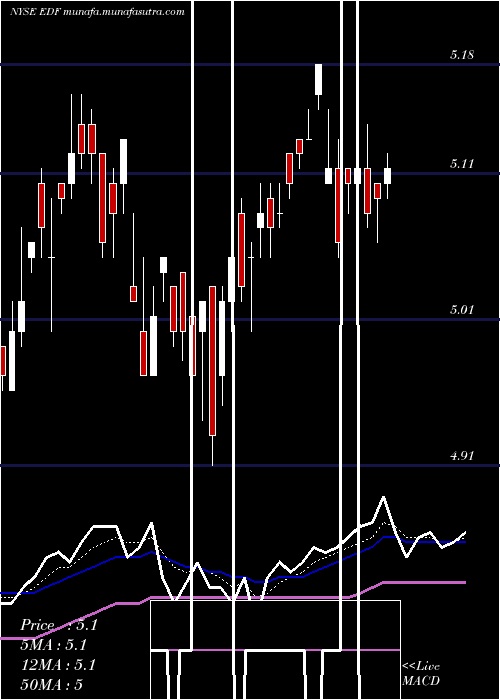The width and height of the screenshot is (500, 700).
Task: Click the NYSE EDF munafasutra chart title
Action: coord(97,12)
